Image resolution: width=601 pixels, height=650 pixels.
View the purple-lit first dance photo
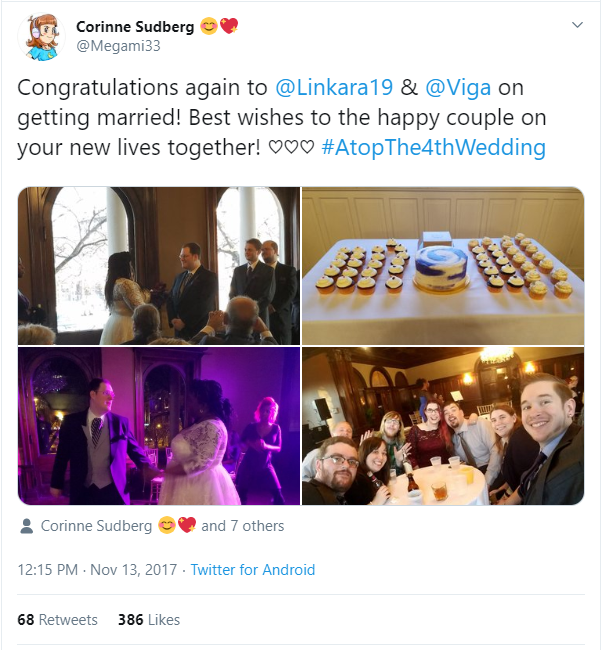[159, 426]
